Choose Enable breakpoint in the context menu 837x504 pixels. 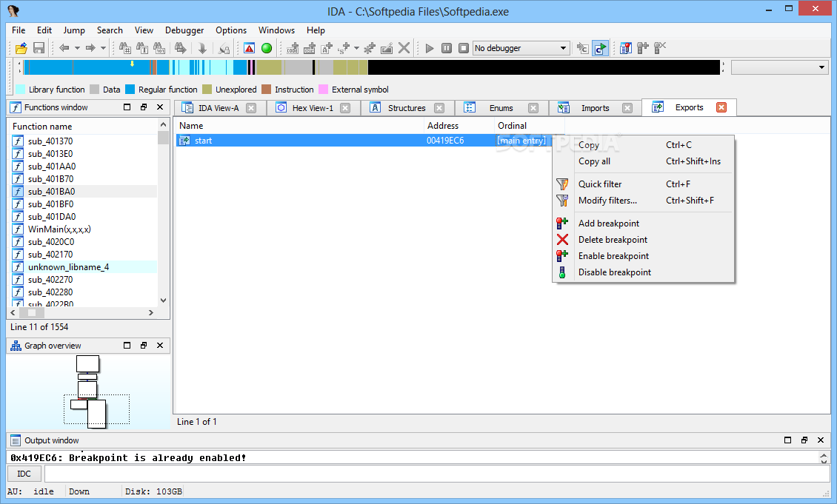[x=643, y=257]
